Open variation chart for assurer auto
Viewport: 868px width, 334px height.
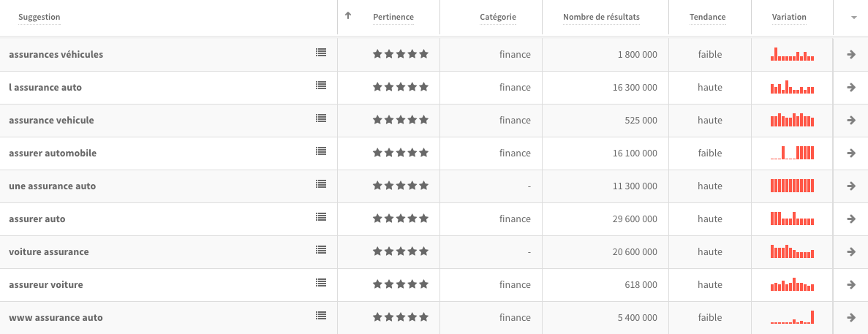792,219
